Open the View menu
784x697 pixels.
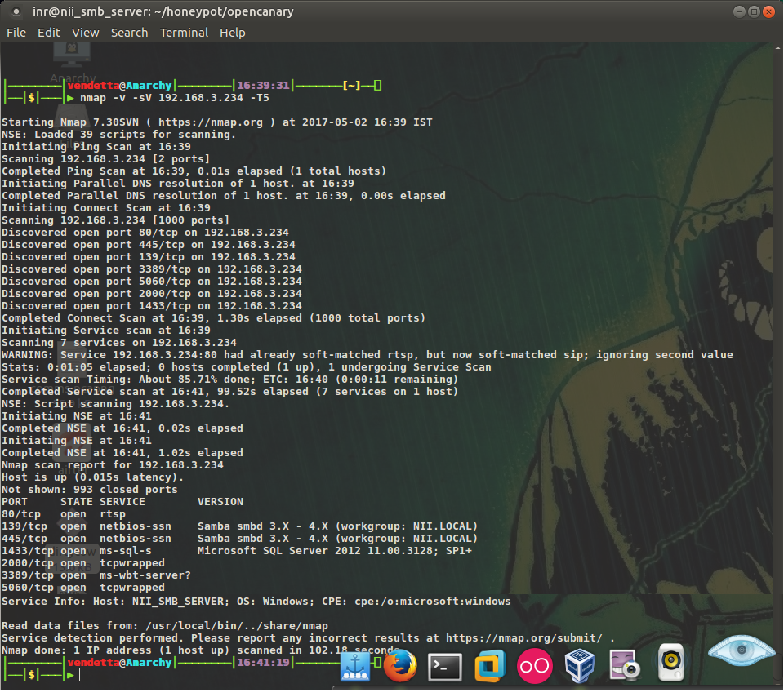click(85, 33)
